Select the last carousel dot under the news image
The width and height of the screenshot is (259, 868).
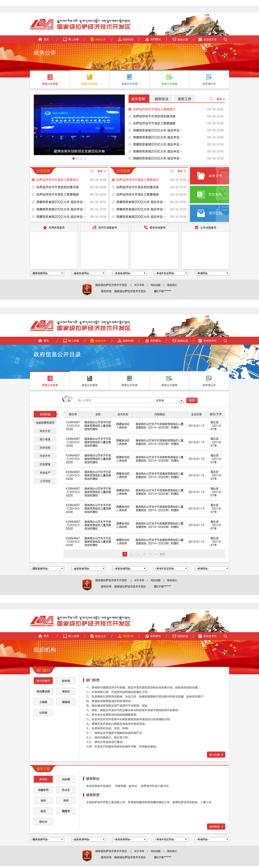point(85,158)
